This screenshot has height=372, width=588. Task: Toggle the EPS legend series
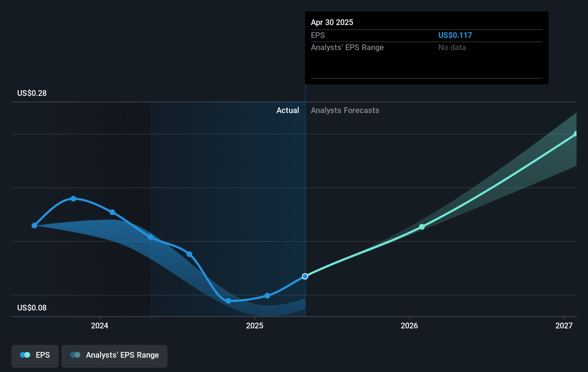tap(35, 356)
